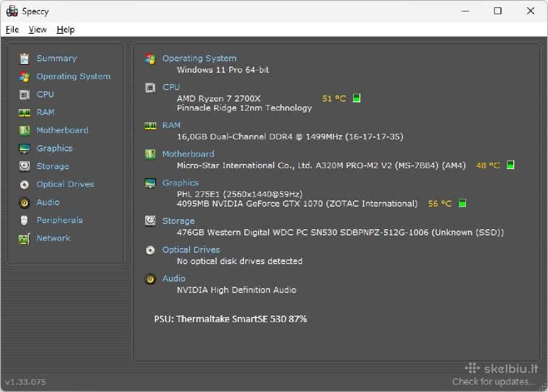Click the PHL 275E1 monitor text
Image resolution: width=548 pixels, height=392 pixels.
point(240,194)
